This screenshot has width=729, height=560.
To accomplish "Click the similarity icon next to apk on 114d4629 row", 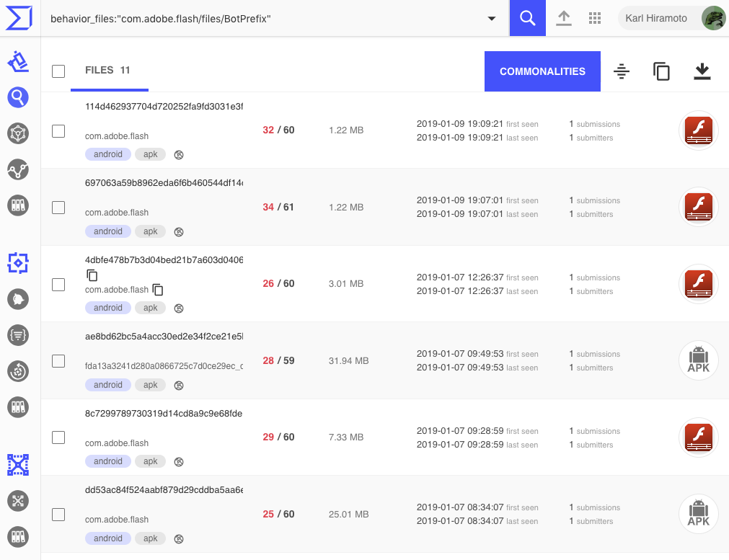I will [179, 155].
